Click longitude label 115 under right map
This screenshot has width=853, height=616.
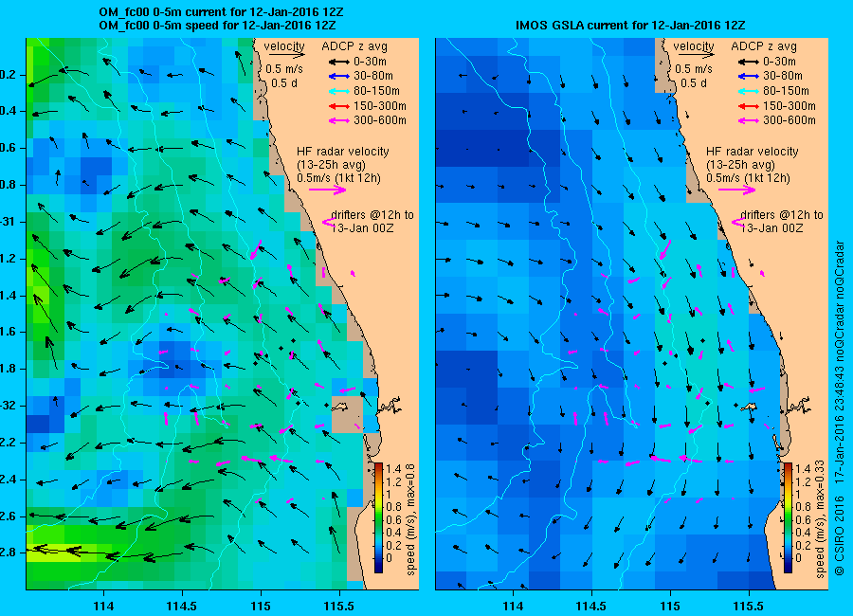tap(670, 607)
